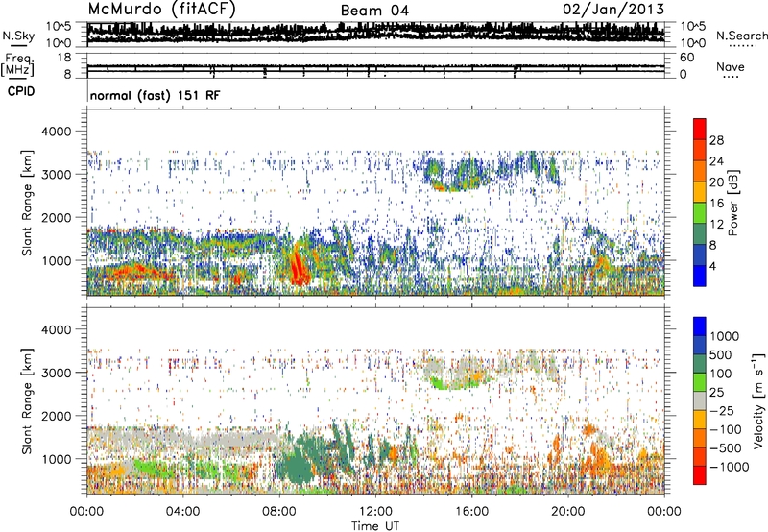Click the 2000 tick of velocity panel

[57, 416]
